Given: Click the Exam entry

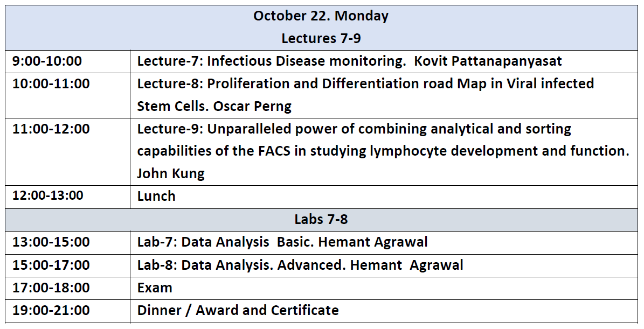Looking at the screenshot, I should pyautogui.click(x=155, y=288).
